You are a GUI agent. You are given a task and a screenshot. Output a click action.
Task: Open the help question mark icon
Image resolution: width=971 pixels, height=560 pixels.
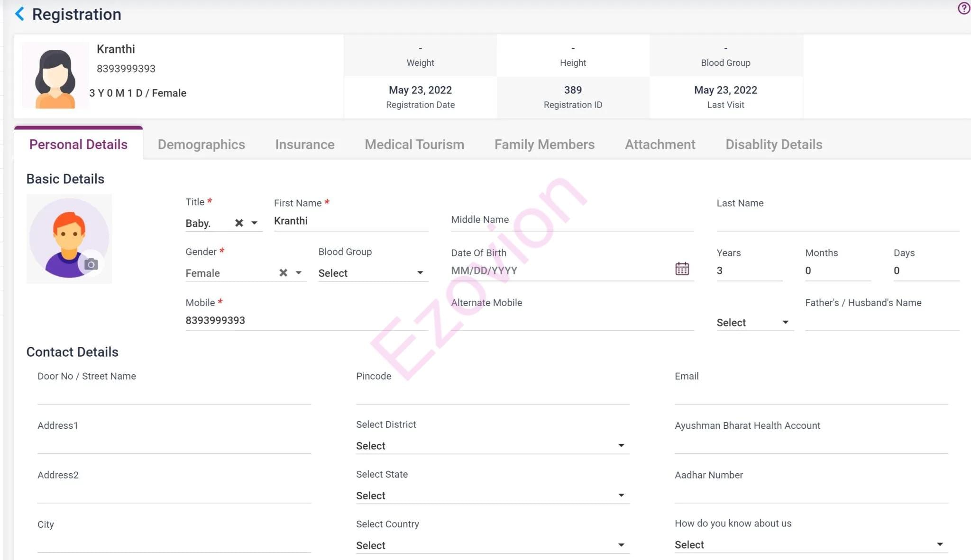pos(963,8)
